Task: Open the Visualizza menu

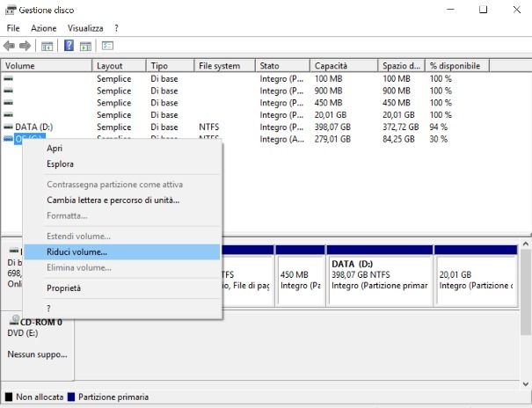Action: coord(85,28)
